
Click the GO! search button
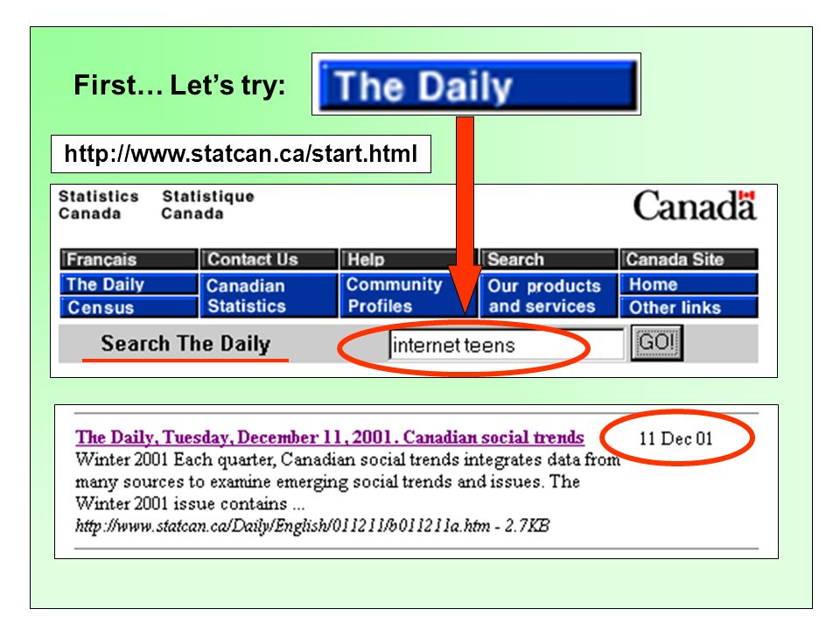coord(657,343)
